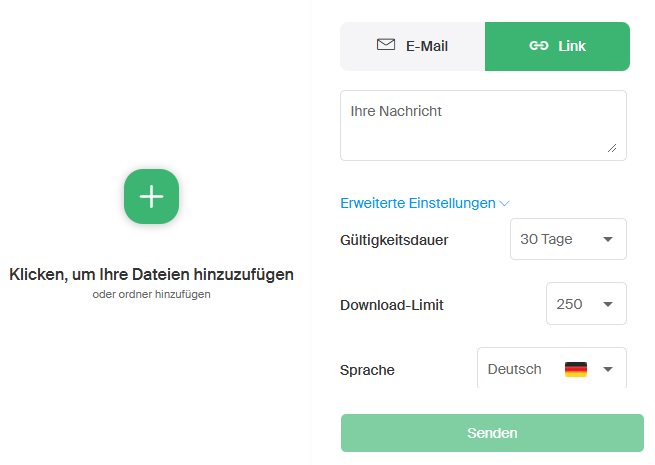Open the '30 Tage' validity selector
The height and width of the screenshot is (465, 655).
coord(568,239)
